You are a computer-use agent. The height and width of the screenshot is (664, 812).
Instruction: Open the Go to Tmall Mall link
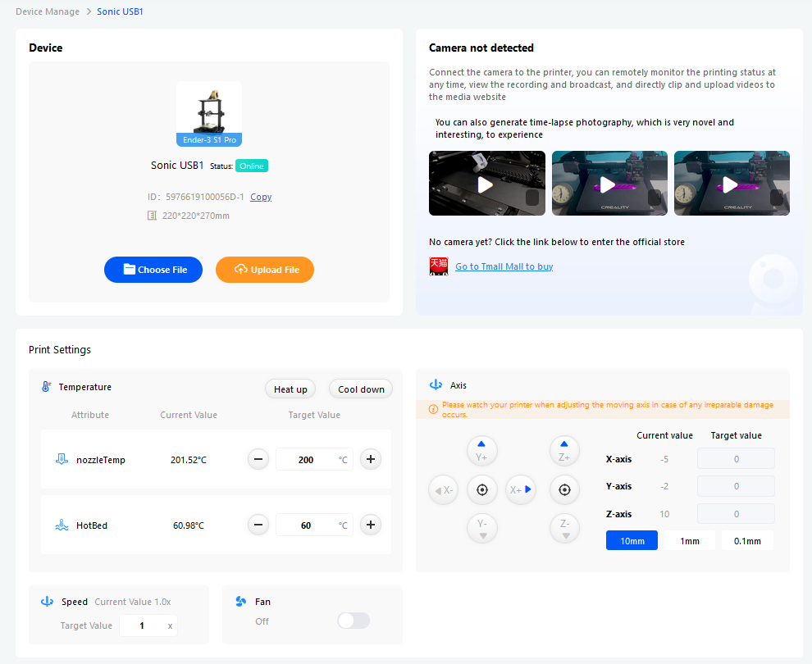pyautogui.click(x=504, y=266)
